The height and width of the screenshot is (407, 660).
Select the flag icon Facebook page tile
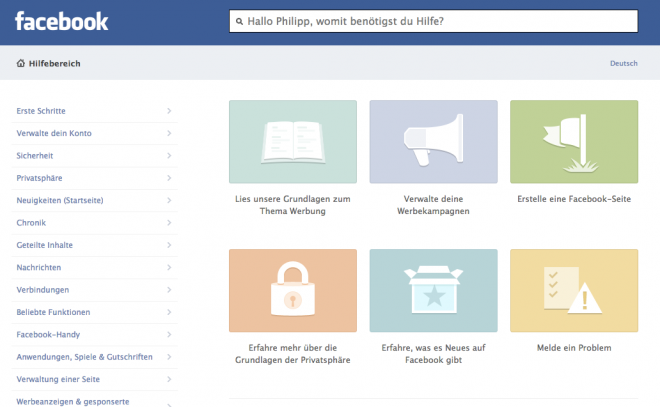(574, 141)
